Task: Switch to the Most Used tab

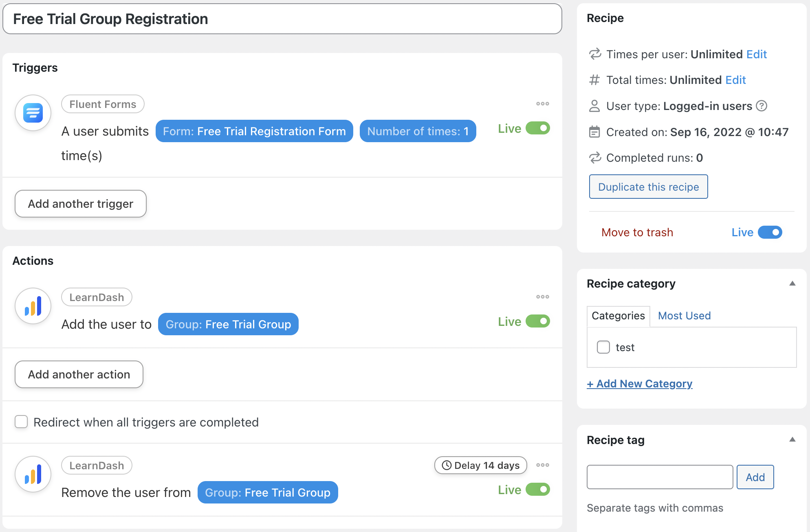Action: (x=684, y=316)
